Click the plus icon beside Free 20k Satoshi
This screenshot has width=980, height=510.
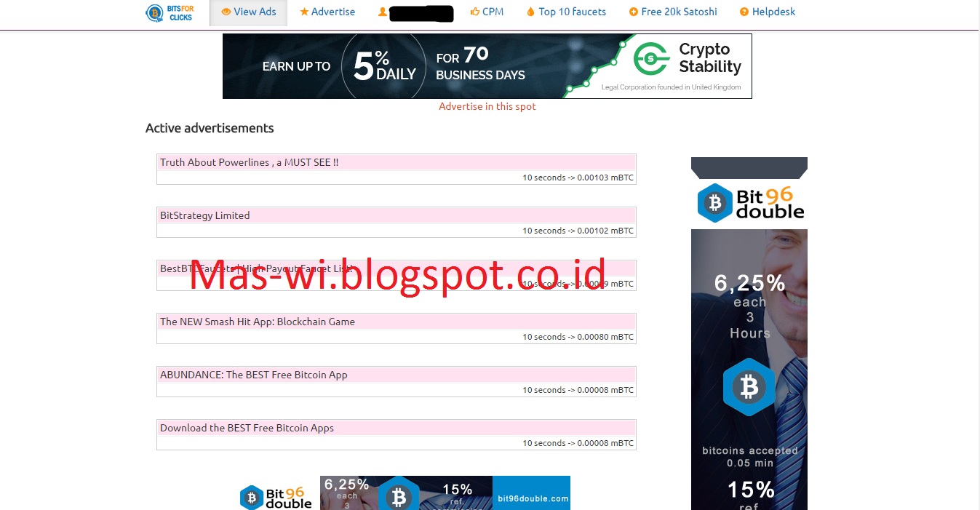(634, 12)
